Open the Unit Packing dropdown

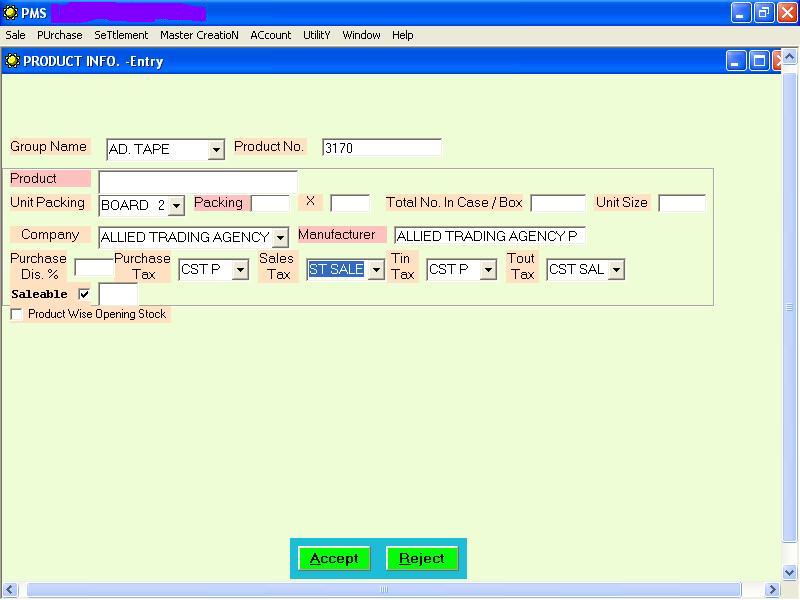[x=176, y=206]
